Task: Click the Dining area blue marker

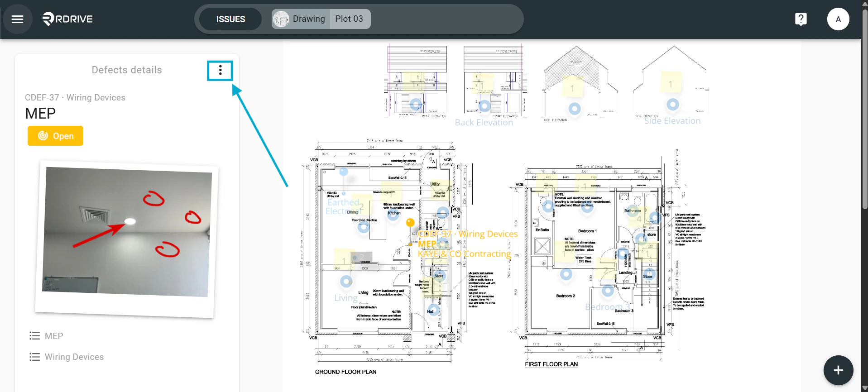Action: (x=364, y=227)
